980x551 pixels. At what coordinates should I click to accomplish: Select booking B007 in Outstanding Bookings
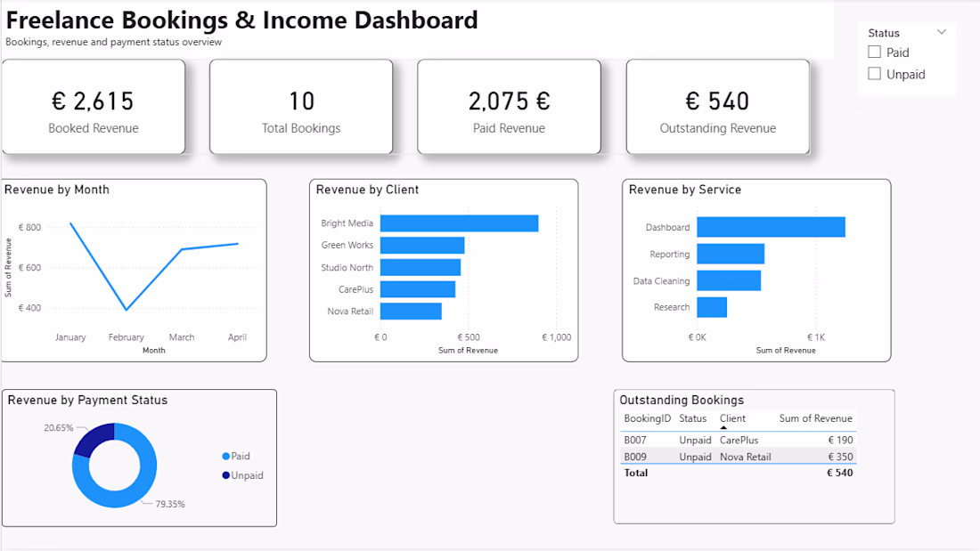635,440
